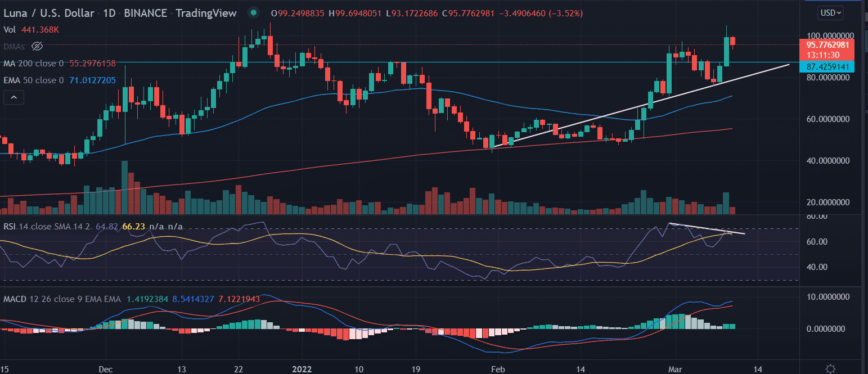Collapse the indicator legend with chevron button
868x374 pixels.
click(x=14, y=98)
